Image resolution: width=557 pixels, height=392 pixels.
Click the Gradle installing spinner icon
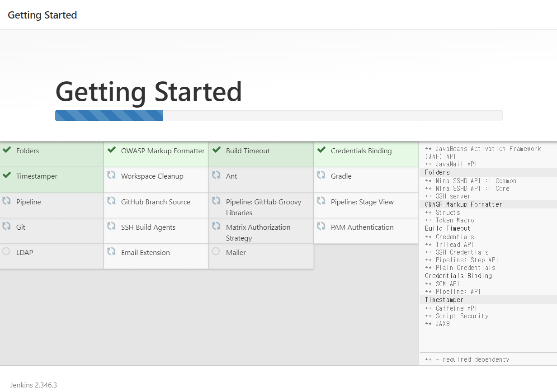pyautogui.click(x=321, y=175)
